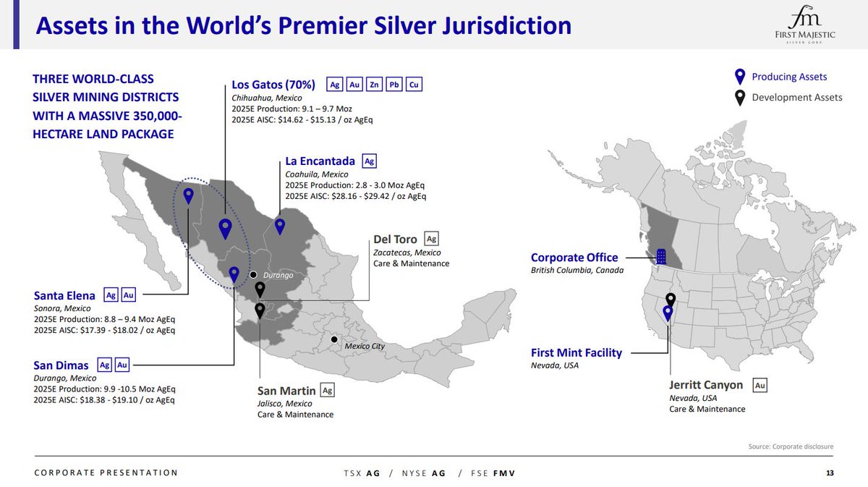868x487 pixels.
Task: Click the 'San Martin' heading
Action: point(285,391)
